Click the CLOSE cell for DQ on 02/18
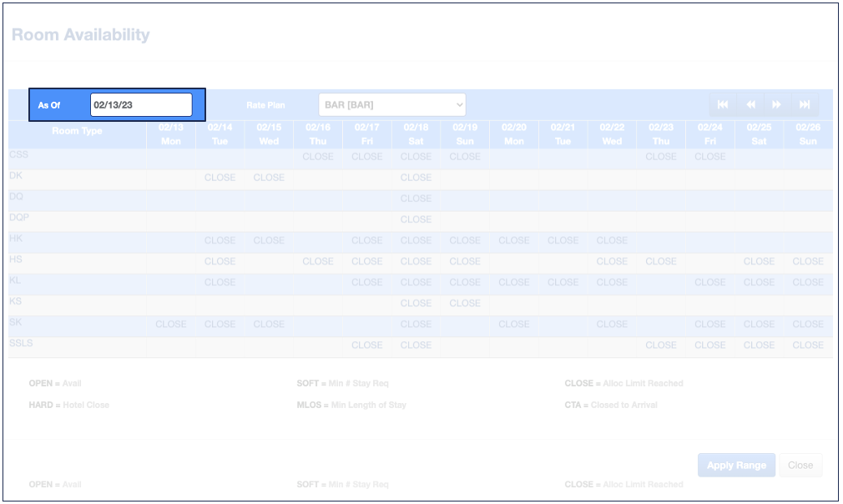This screenshot has width=843, height=504. [416, 199]
